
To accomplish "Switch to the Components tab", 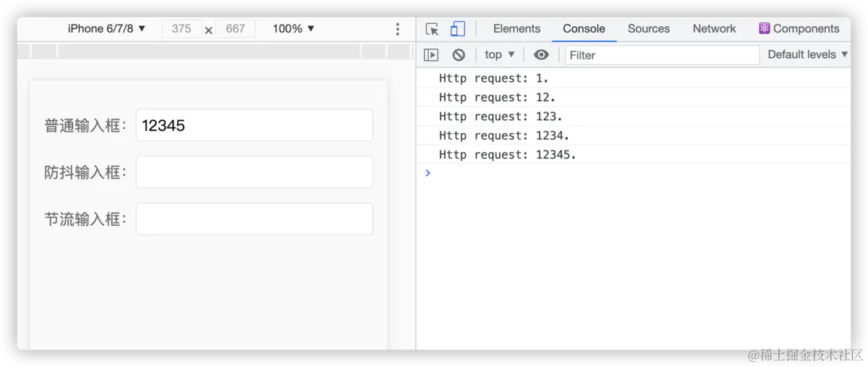I will coord(799,29).
